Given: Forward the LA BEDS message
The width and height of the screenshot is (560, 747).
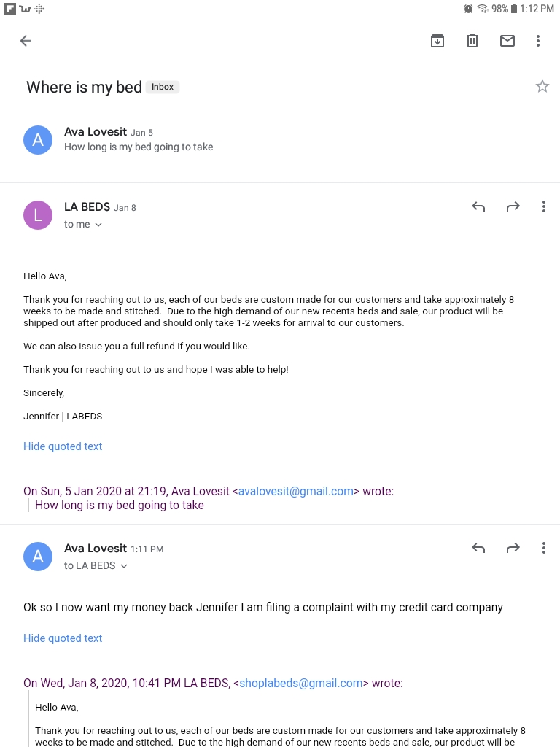Looking at the screenshot, I should [x=513, y=206].
